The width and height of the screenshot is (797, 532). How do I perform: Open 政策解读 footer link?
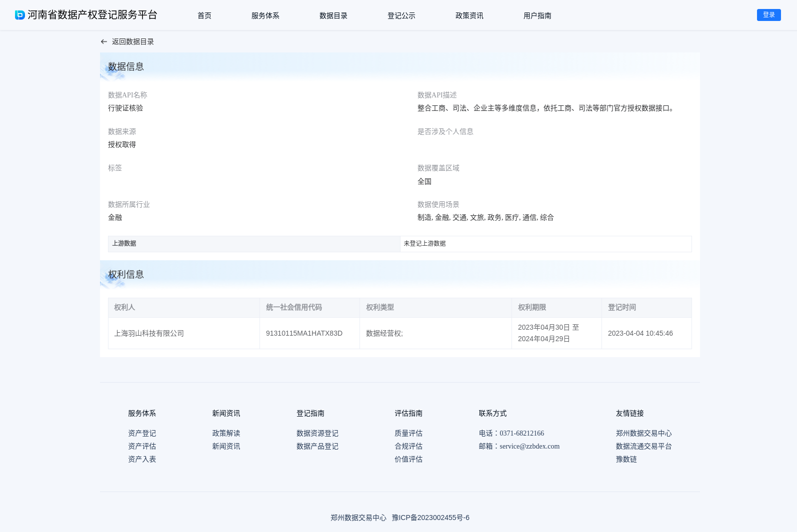226,433
